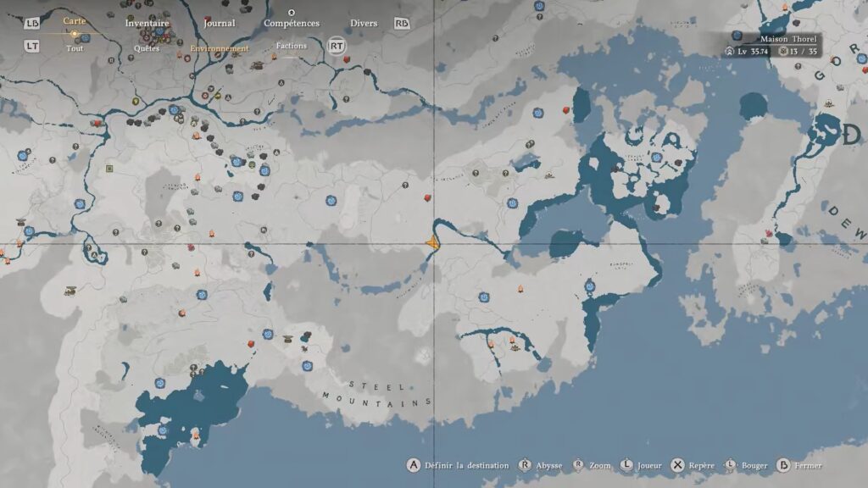Click the blue waypoint left of the northeastern red cube
This screenshot has width=868, height=488.
[537, 113]
